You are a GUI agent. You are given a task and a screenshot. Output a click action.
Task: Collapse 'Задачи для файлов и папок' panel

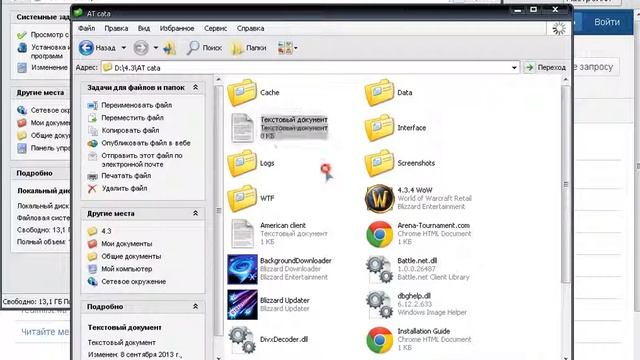click(x=196, y=87)
